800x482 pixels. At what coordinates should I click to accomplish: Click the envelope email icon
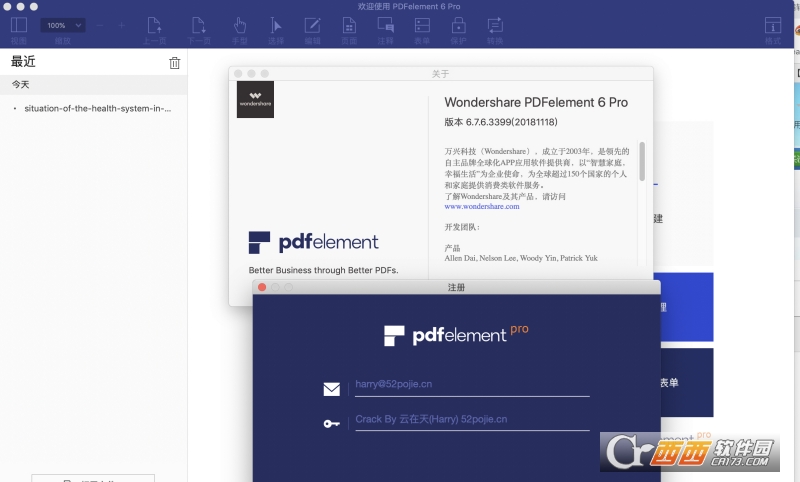pos(332,389)
